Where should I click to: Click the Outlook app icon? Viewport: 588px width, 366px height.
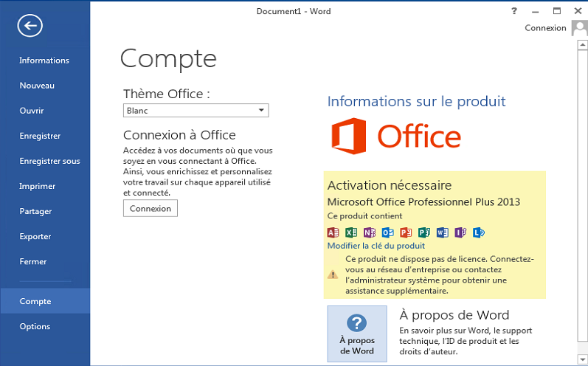coord(388,232)
